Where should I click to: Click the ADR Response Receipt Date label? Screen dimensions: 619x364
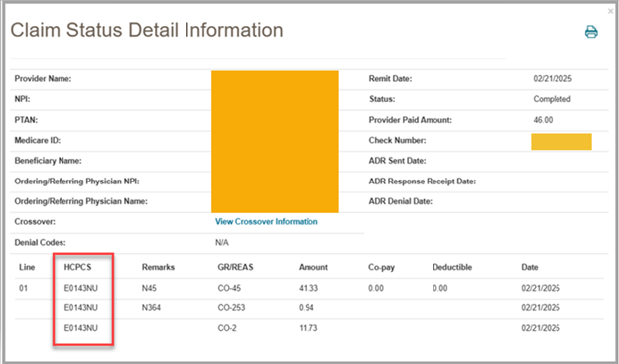tap(423, 182)
